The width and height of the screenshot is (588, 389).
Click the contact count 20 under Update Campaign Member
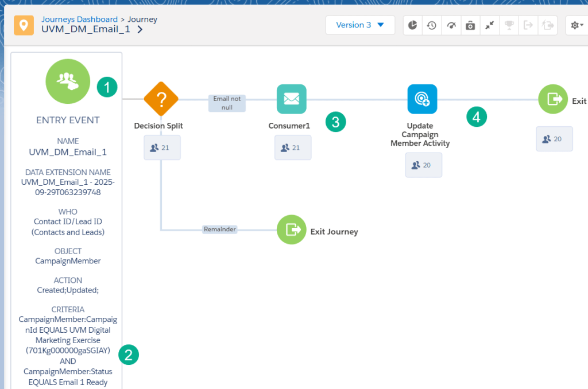[423, 165]
